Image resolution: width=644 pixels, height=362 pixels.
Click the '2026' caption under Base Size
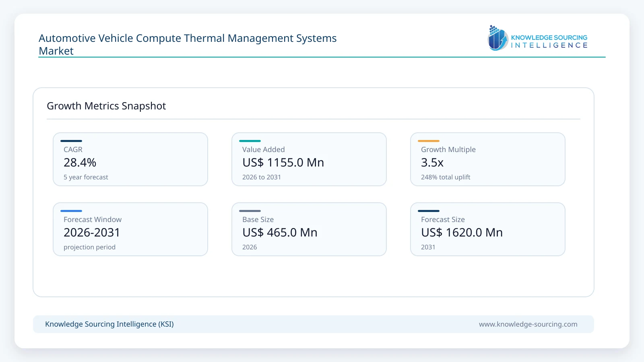(x=250, y=247)
